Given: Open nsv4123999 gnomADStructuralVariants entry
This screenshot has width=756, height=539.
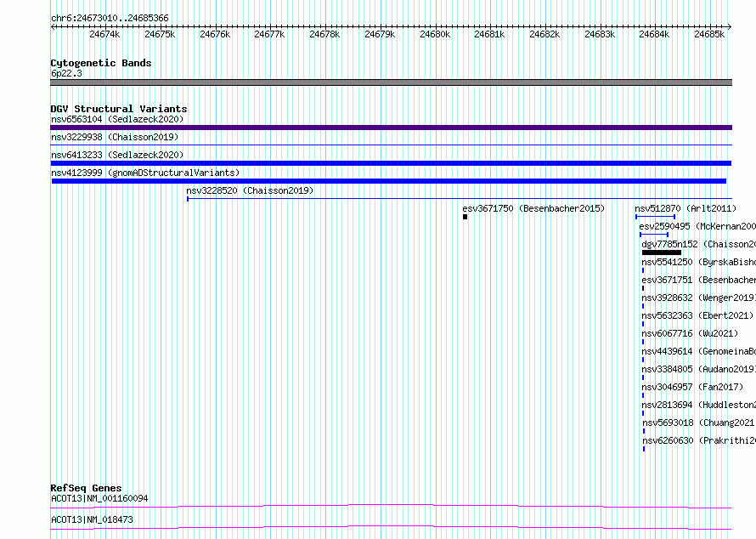Looking at the screenshot, I should point(145,173).
